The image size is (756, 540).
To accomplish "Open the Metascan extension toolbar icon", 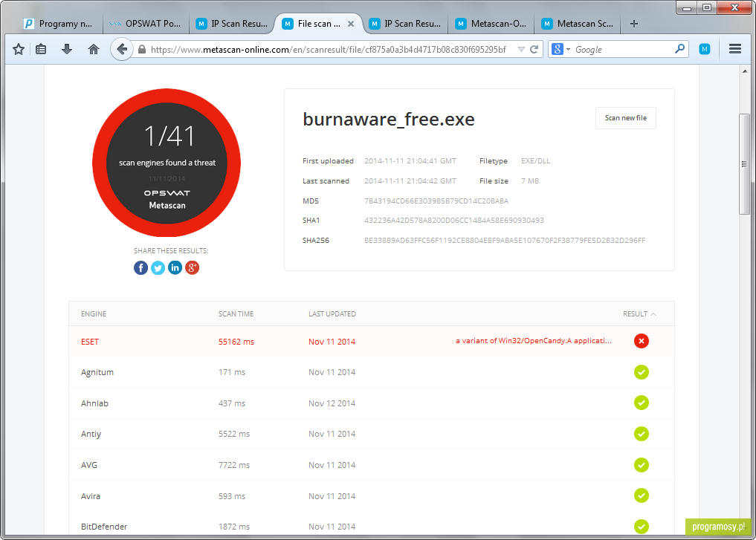I will 705,49.
